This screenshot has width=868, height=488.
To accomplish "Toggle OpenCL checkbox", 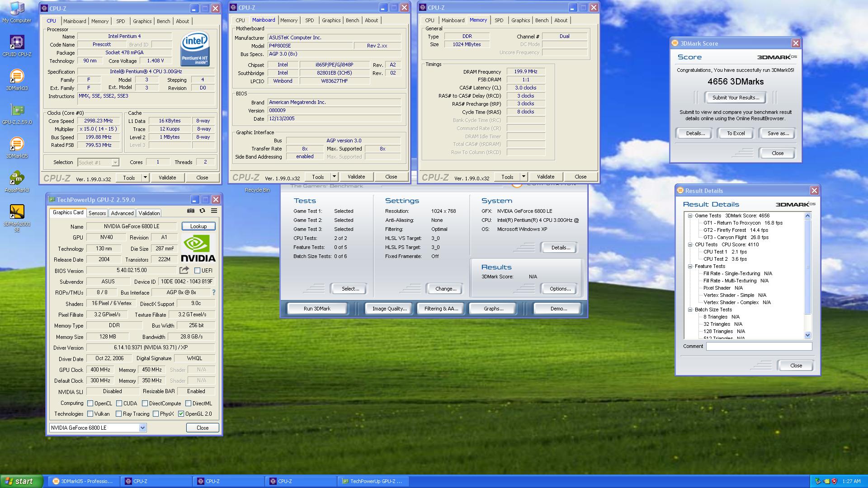I will coord(90,404).
